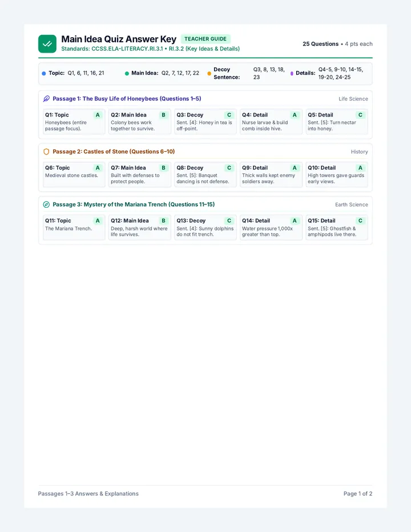Click the green double-checkmark logo icon

tap(47, 44)
